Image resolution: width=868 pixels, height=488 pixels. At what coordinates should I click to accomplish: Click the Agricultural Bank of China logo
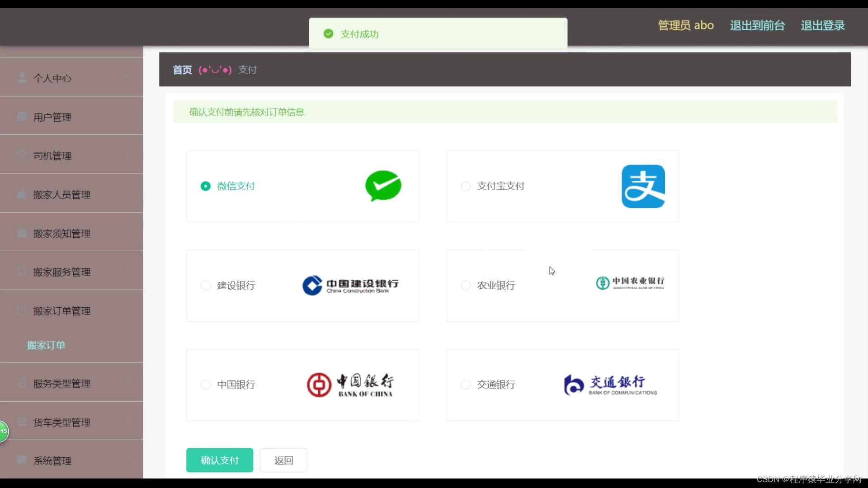[x=630, y=283]
